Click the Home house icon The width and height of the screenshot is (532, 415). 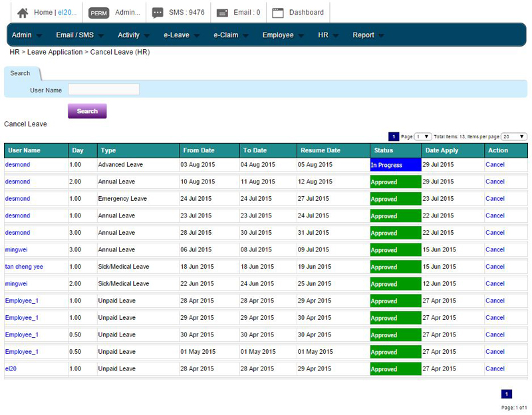[23, 13]
